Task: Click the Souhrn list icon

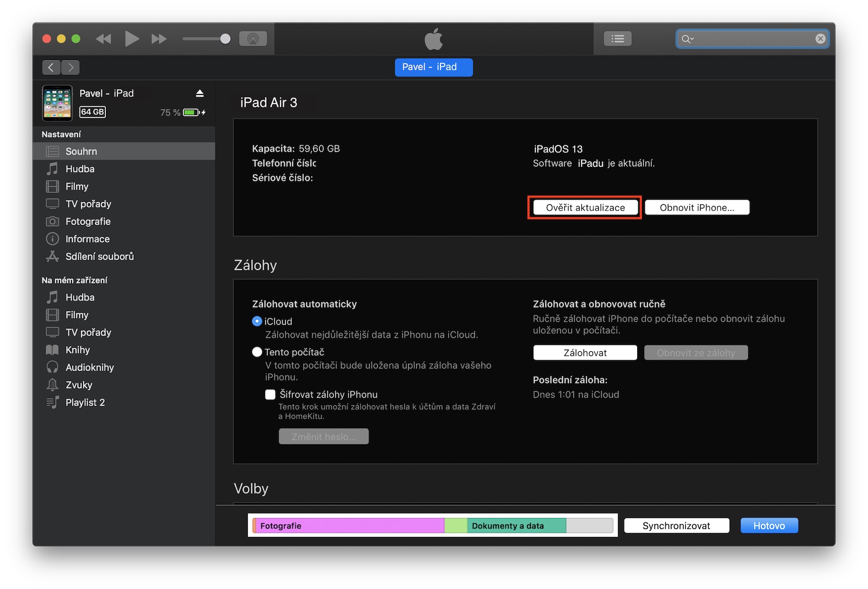Action: 53,151
